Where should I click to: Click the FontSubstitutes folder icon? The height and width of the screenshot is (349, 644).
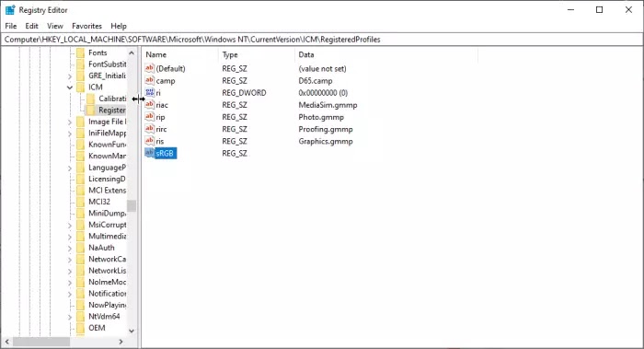(x=81, y=64)
